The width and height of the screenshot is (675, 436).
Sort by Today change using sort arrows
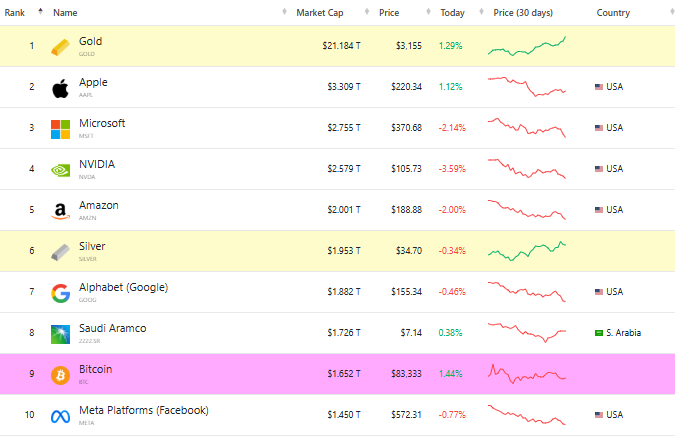pyautogui.click(x=481, y=12)
